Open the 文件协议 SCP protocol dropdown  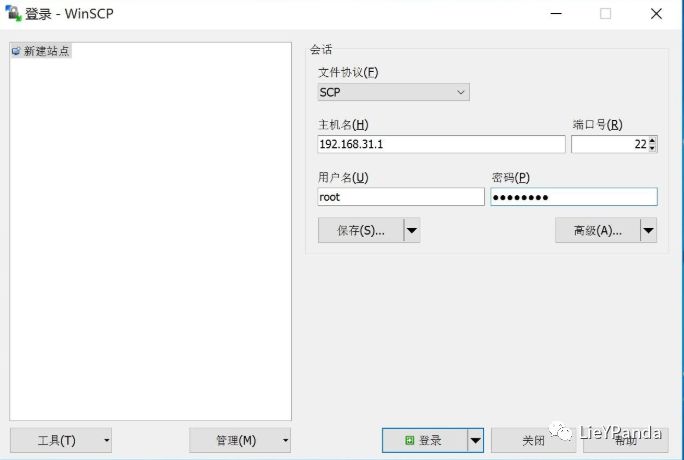(x=393, y=92)
